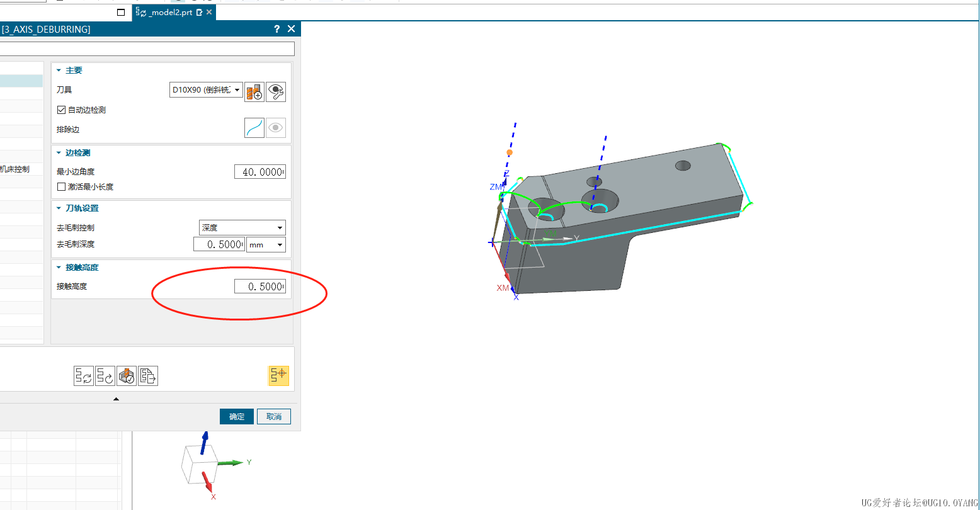Select the highlighted row in left list
Screen dimensions: 980x510
(21, 81)
